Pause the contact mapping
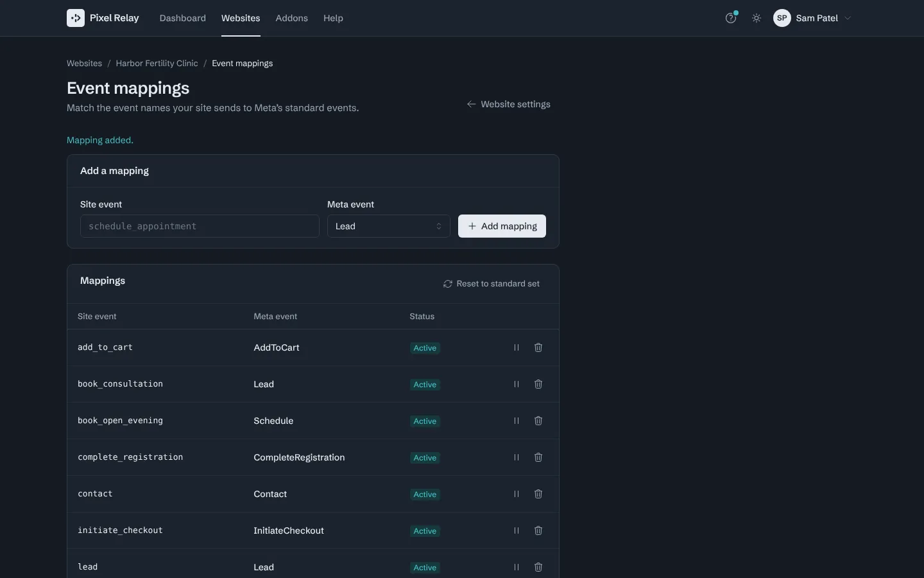This screenshot has height=578, width=924. click(x=517, y=494)
